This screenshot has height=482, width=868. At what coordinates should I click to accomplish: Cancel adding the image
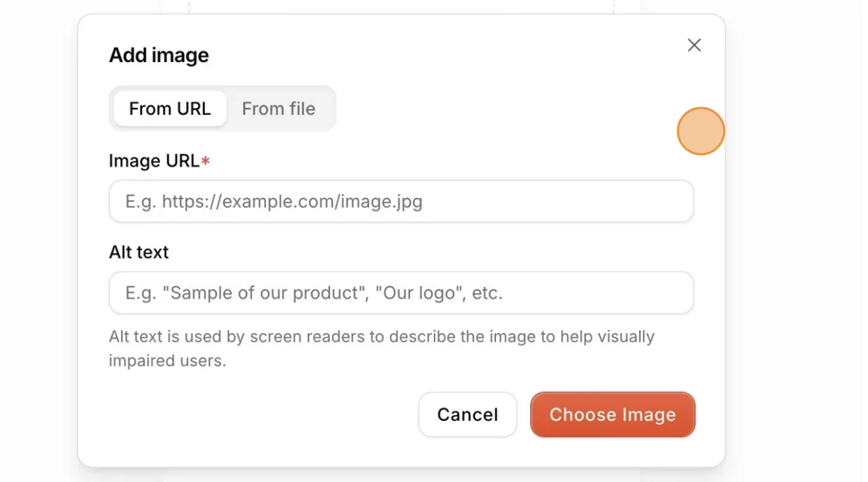pyautogui.click(x=468, y=414)
